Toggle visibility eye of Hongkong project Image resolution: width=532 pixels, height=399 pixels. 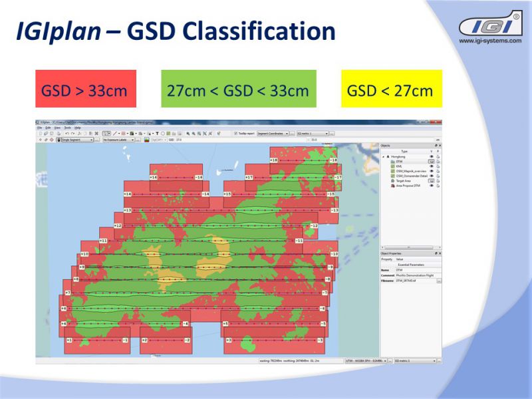[x=431, y=156]
